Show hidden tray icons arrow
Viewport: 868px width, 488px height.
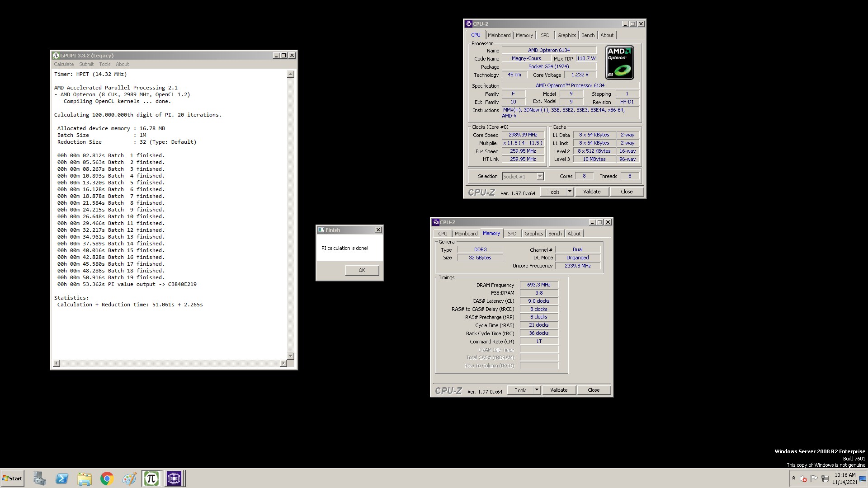click(x=793, y=478)
